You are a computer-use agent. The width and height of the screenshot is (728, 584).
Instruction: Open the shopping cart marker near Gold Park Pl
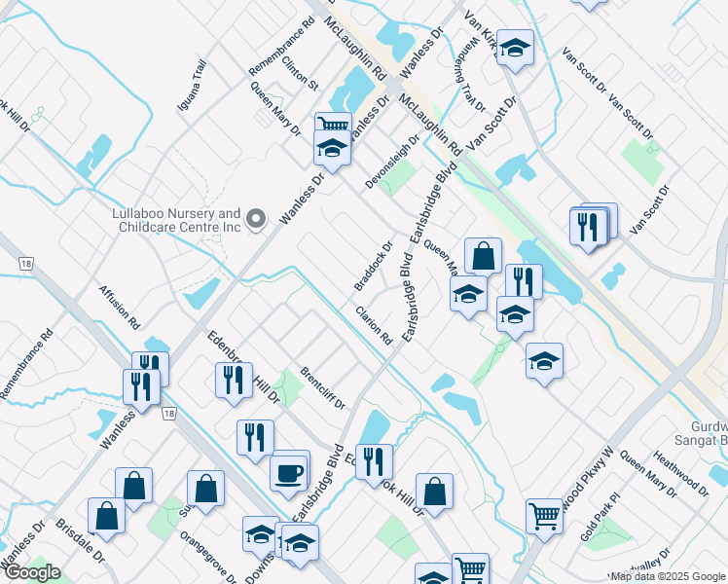(x=544, y=517)
